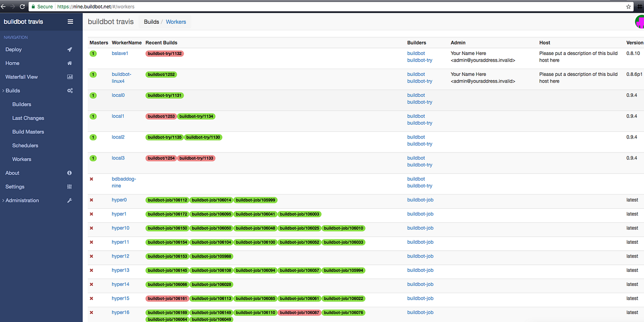Collapse the Builds section chevron
This screenshot has width=644, height=322.
[3, 91]
